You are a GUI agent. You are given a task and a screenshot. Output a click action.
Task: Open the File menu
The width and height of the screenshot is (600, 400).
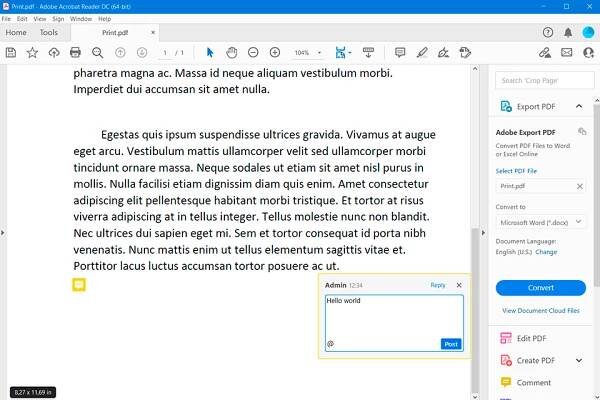coord(6,19)
